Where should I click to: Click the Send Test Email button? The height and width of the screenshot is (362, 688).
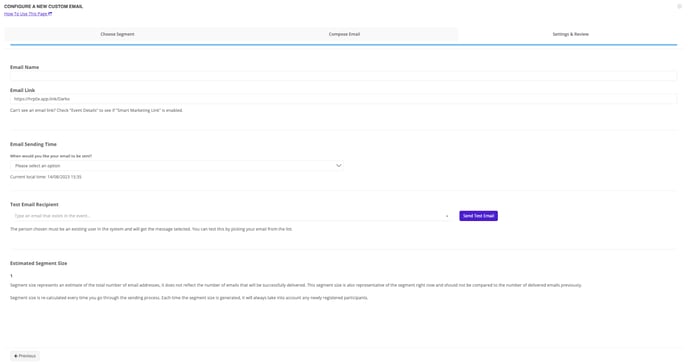click(x=478, y=216)
